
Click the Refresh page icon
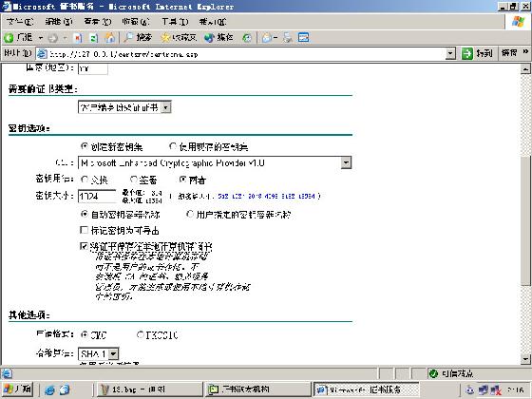94,38
